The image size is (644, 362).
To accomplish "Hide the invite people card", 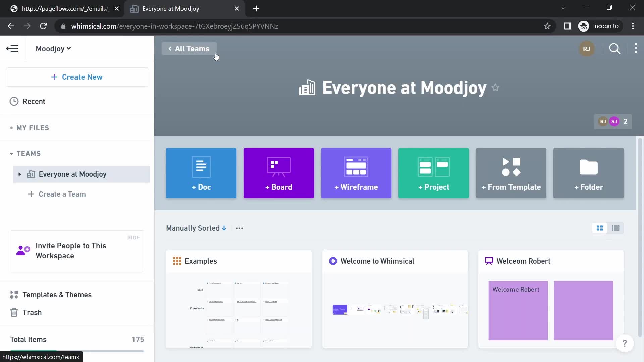I will click(x=133, y=238).
